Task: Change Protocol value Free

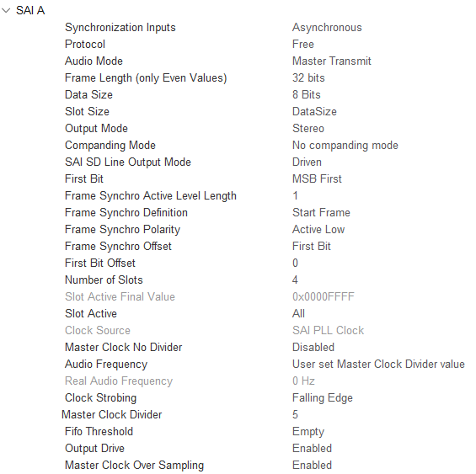Action: (303, 45)
